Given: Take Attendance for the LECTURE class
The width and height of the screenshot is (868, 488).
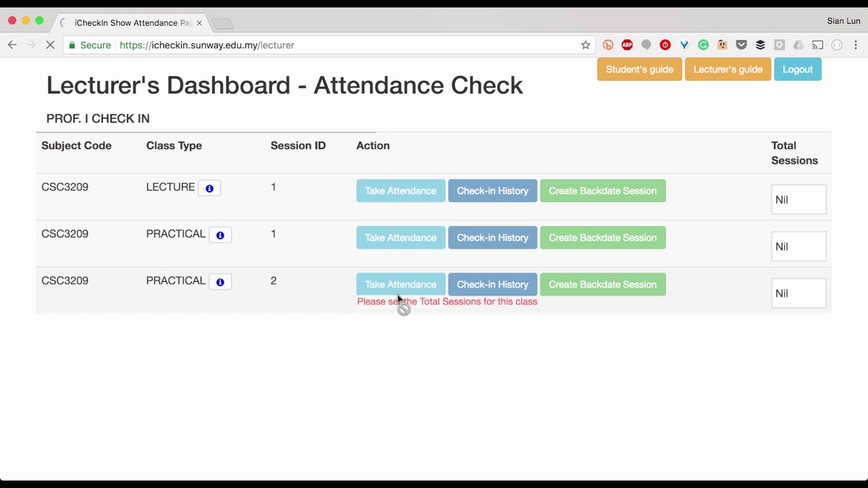Looking at the screenshot, I should [x=401, y=190].
